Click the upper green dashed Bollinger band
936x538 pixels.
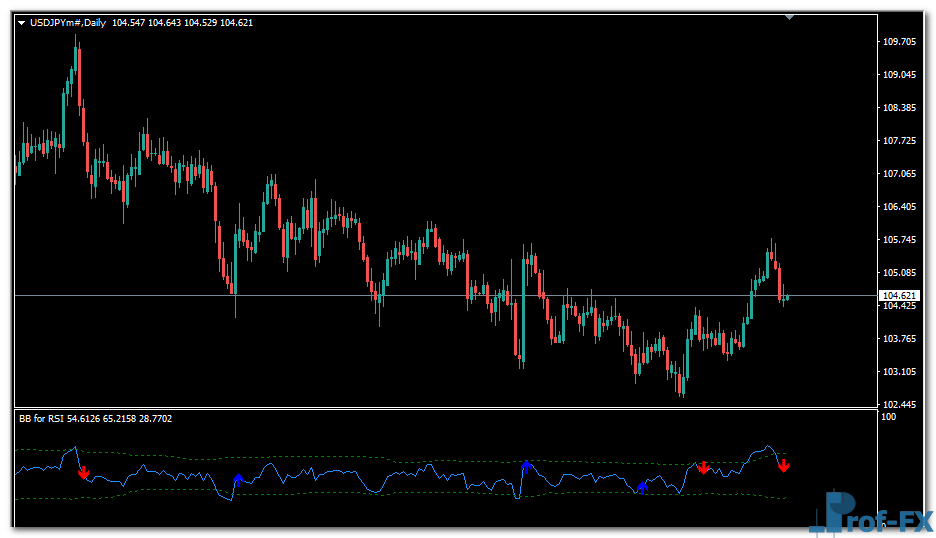tap(450, 461)
